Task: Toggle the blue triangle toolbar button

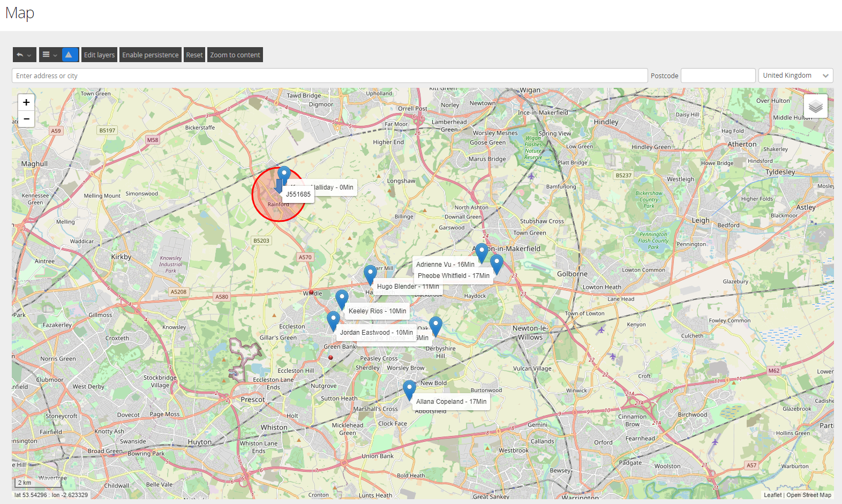Action: tap(70, 55)
